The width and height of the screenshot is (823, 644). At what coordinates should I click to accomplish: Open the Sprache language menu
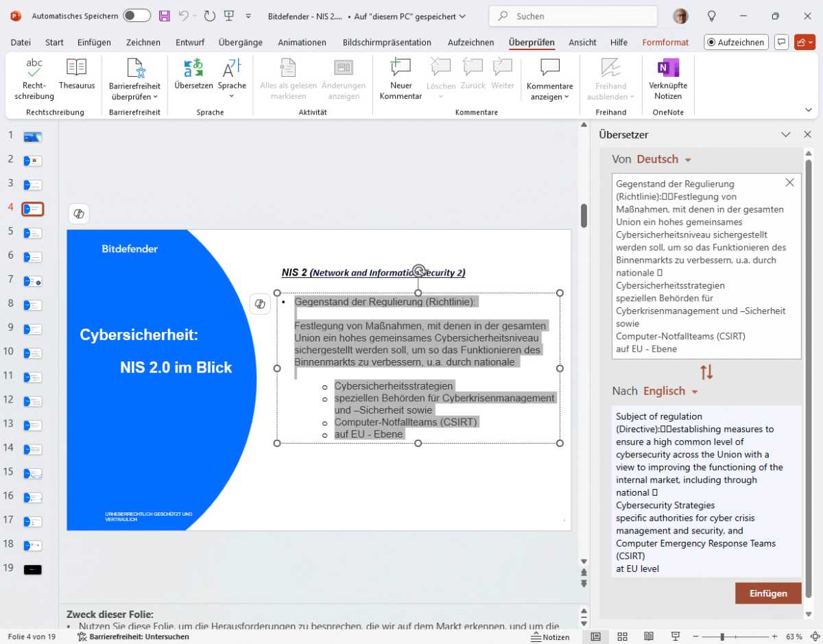232,79
